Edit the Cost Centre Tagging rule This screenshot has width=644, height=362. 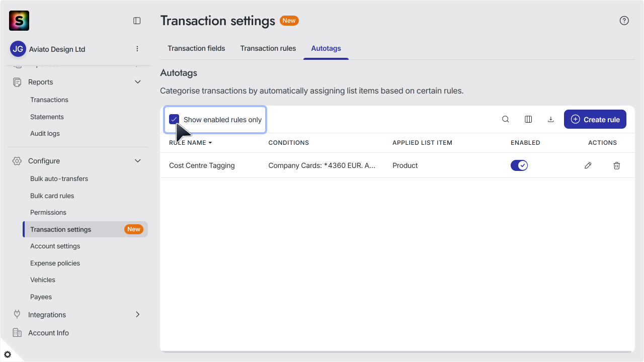(x=588, y=165)
